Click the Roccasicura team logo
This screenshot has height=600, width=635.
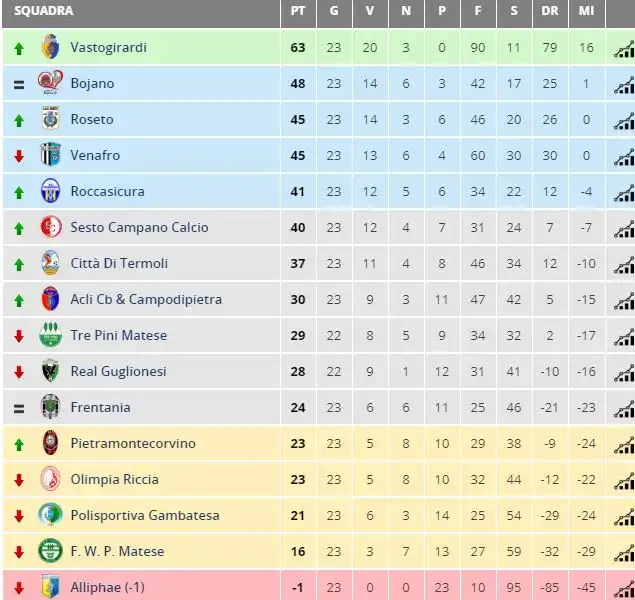tap(51, 190)
